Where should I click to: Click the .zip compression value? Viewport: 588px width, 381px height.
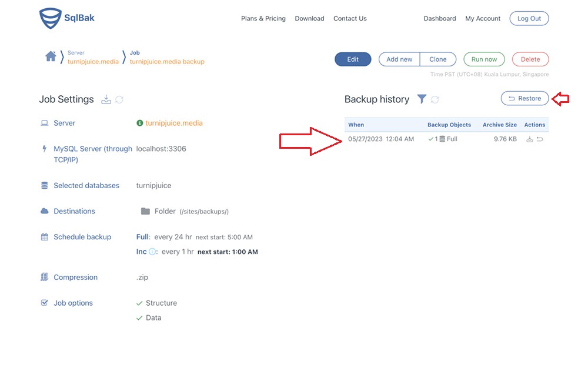coord(142,277)
